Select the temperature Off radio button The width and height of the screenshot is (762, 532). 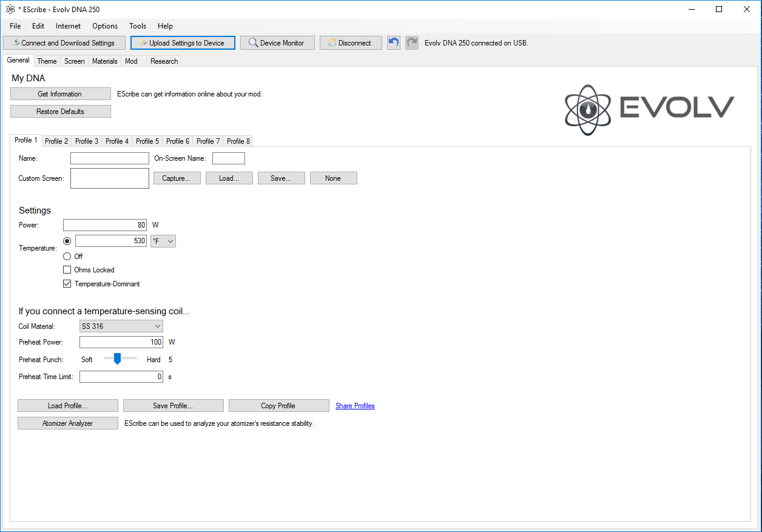[x=67, y=257]
